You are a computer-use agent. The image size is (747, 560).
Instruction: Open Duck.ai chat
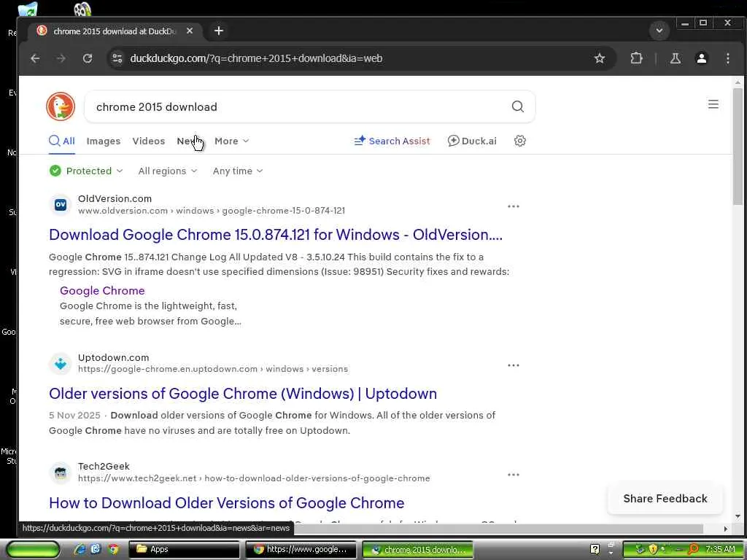click(472, 141)
